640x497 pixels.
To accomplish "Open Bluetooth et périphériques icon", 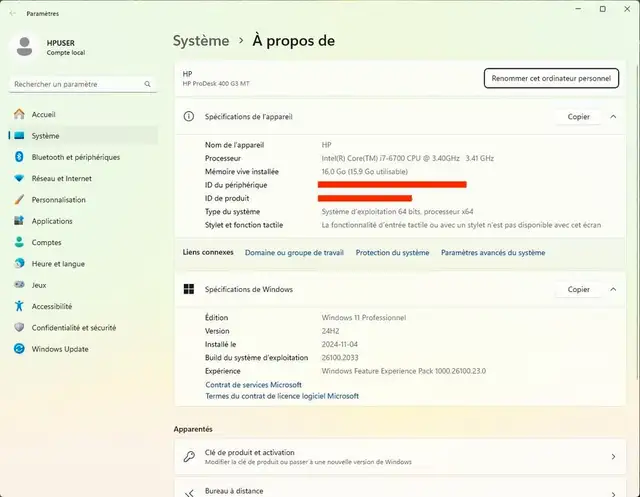I will (19, 157).
